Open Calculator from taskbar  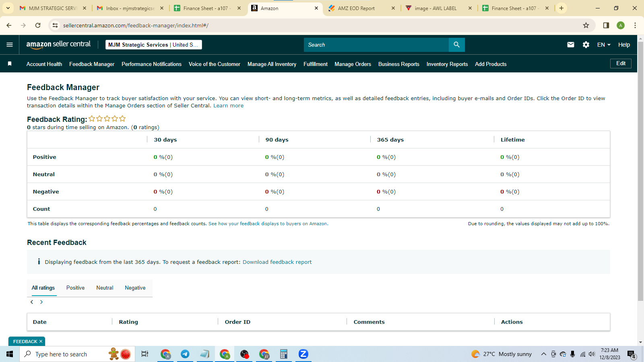tap(284, 354)
